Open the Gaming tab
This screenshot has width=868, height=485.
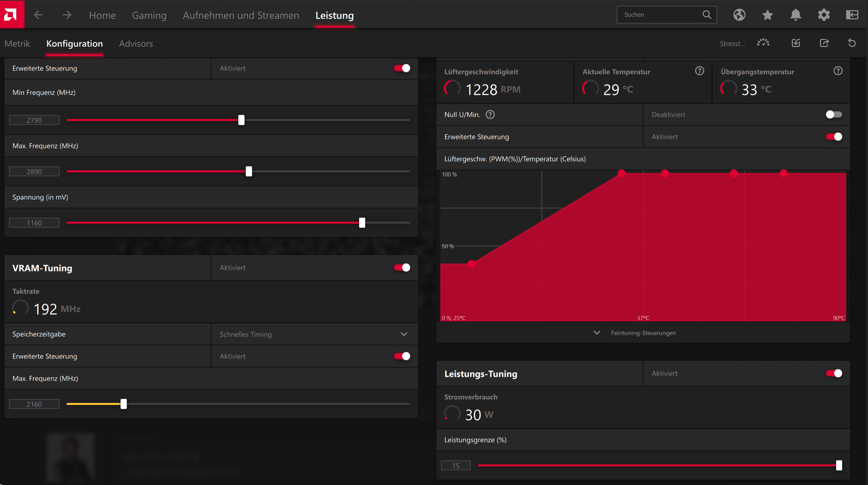point(149,15)
